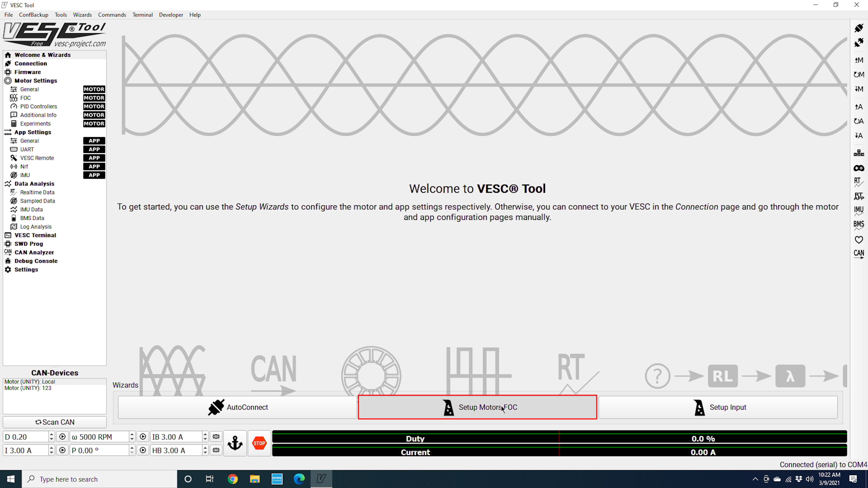This screenshot has width=868, height=488.
Task: Open the Commands menu
Action: click(x=112, y=15)
